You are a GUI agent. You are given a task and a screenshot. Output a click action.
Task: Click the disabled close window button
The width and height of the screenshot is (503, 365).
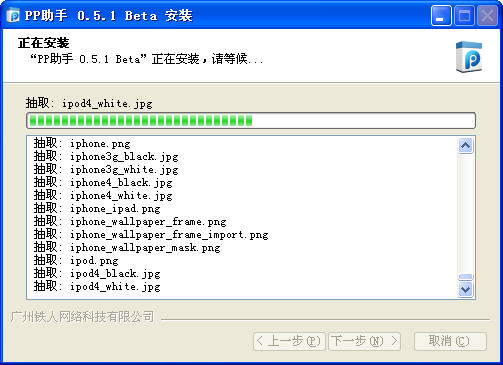(487, 16)
